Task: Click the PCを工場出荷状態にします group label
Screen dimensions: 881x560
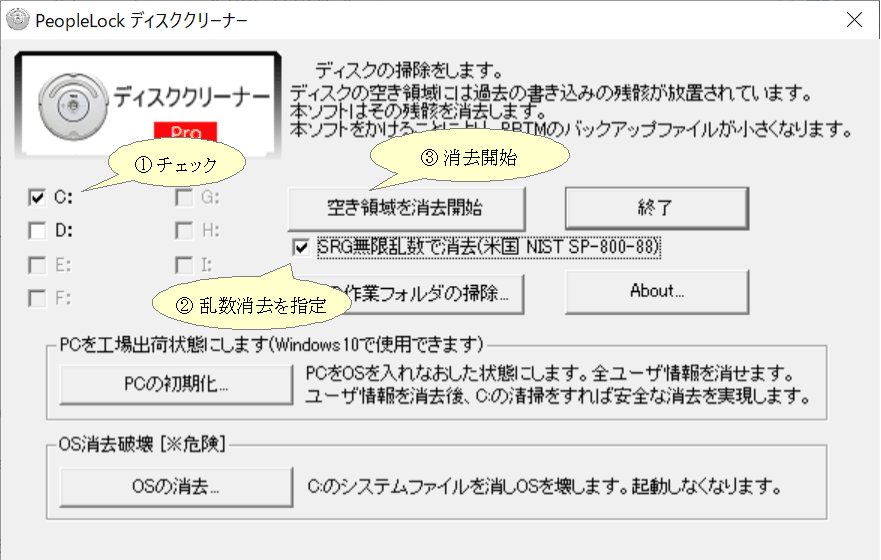Action: click(x=271, y=344)
